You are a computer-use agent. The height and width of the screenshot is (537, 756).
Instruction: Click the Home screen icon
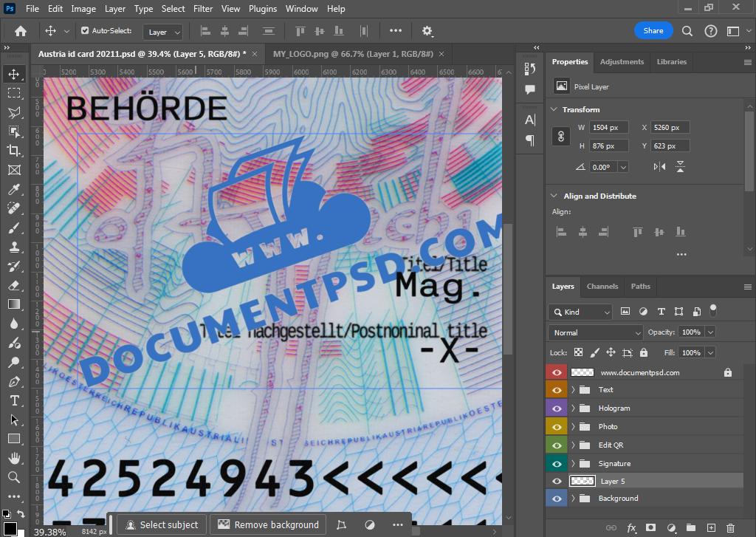pyautogui.click(x=21, y=31)
